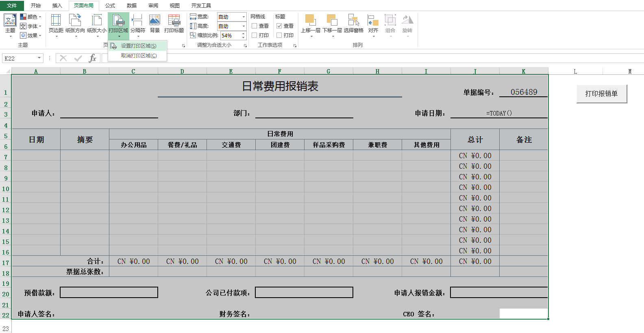This screenshot has height=333, width=644.
Task: Select column header A
Action: (36, 71)
